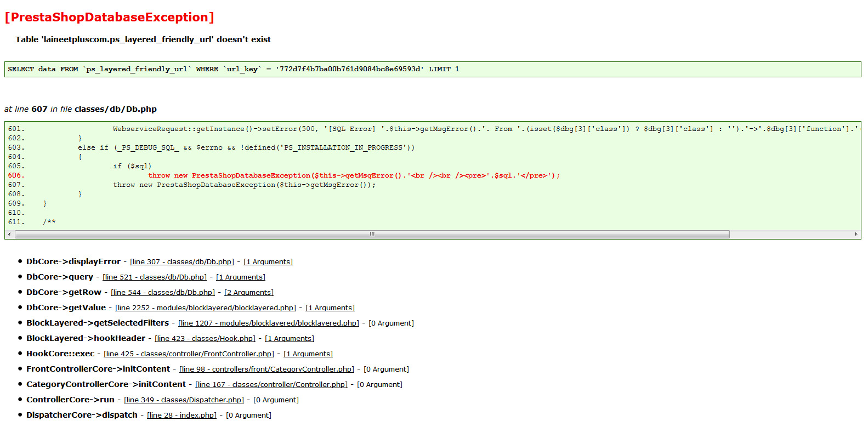Image resolution: width=868 pixels, height=427 pixels.
Task: Click the SELECT data FROM SQL query
Action: click(234, 69)
